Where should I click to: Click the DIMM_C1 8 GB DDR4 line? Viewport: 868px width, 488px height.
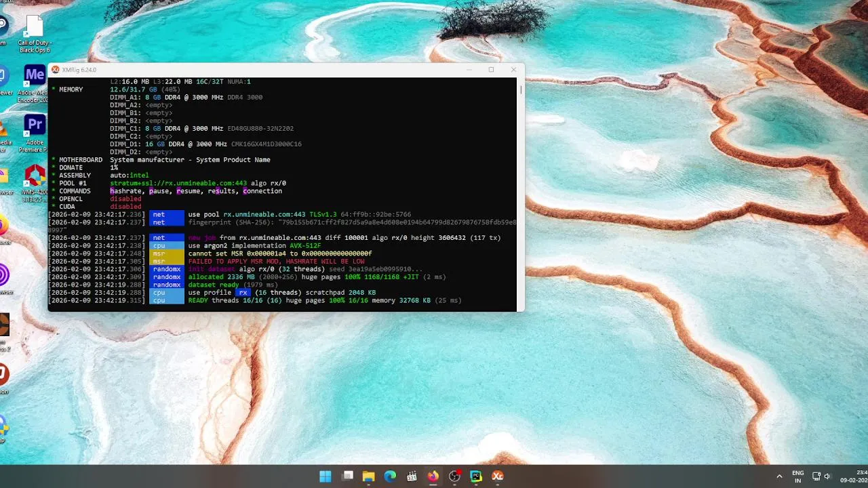(201, 129)
